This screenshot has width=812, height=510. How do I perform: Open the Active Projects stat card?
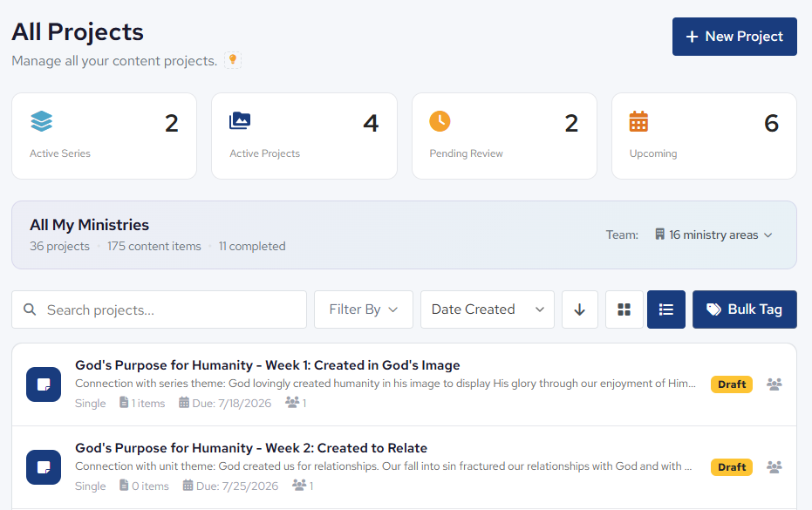coord(304,136)
